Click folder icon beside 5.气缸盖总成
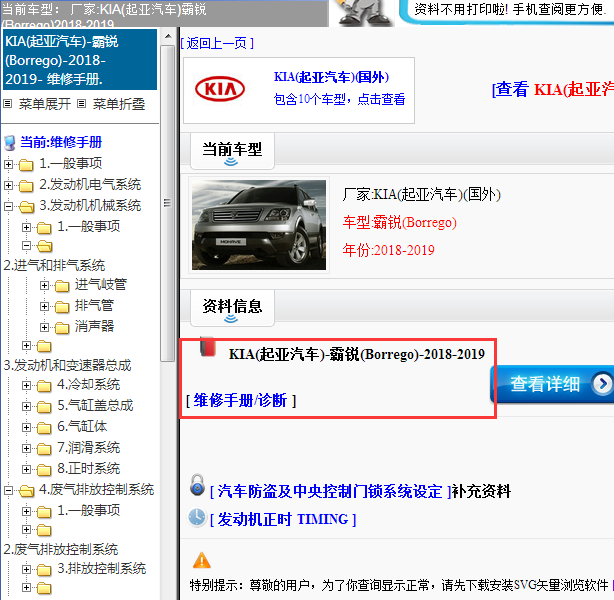This screenshot has height=600, width=614. coord(44,407)
